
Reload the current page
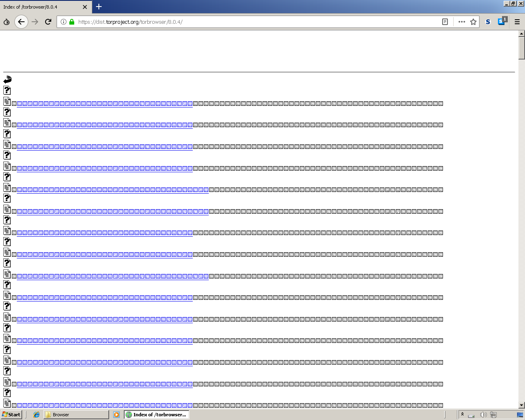click(48, 22)
